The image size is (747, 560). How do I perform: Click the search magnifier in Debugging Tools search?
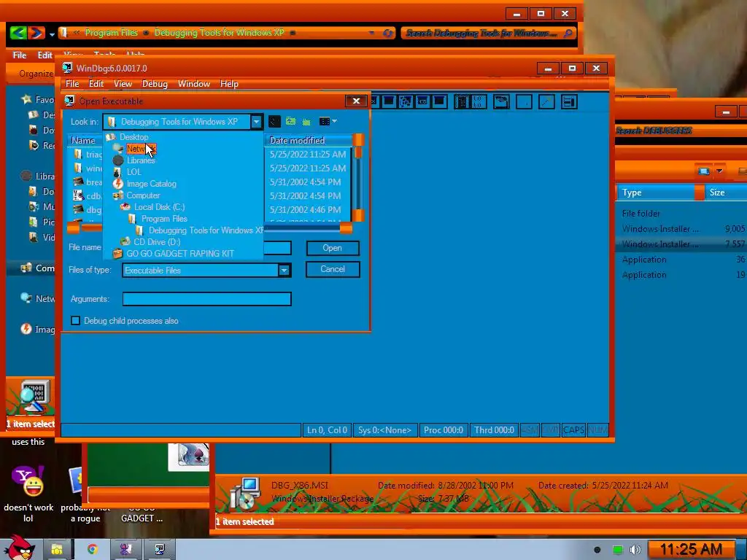568,34
